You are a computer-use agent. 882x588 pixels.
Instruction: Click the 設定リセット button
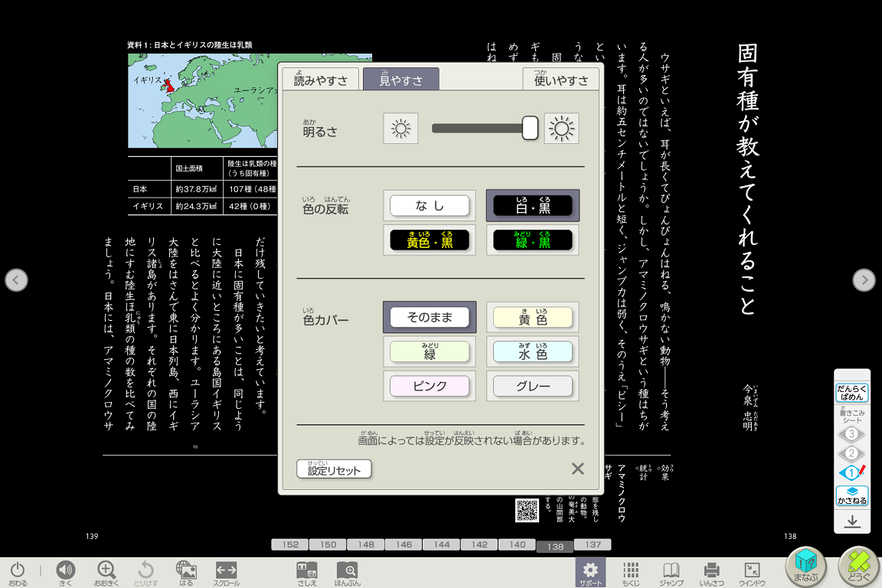334,469
